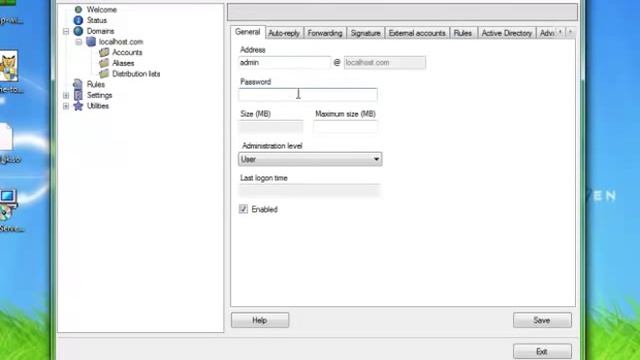The image size is (640, 360).
Task: Select the Distribution lists label
Action: tap(136, 73)
